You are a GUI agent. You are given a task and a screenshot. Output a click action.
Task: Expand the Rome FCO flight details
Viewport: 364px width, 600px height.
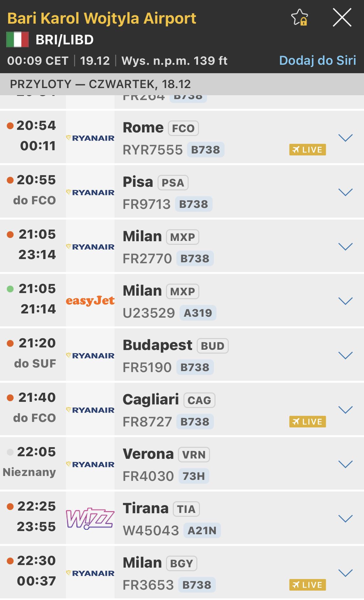coord(345,138)
